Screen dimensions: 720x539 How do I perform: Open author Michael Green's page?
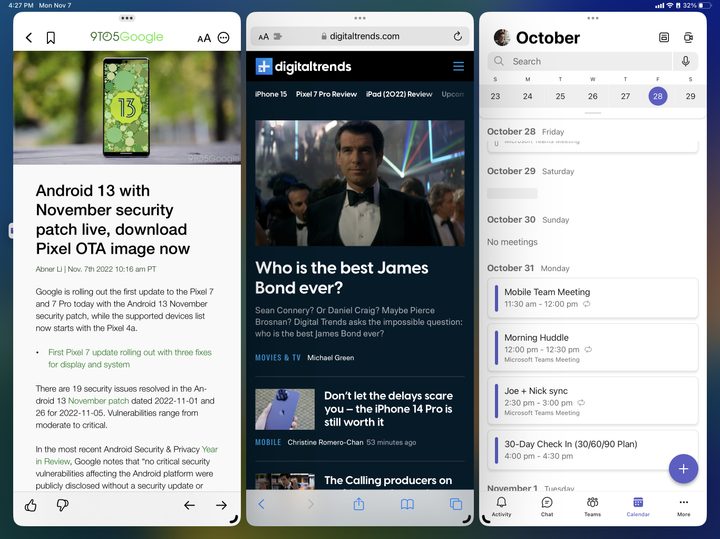tap(331, 358)
